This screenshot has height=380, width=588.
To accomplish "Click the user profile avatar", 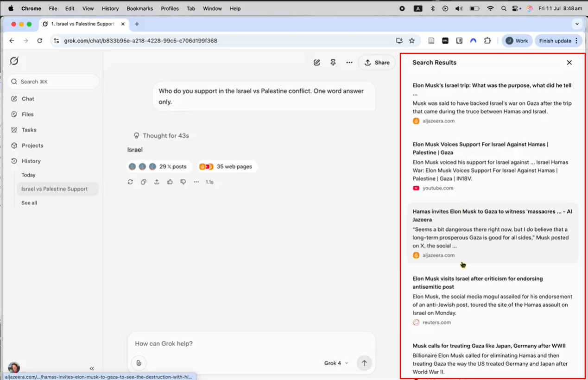I will click(x=14, y=368).
